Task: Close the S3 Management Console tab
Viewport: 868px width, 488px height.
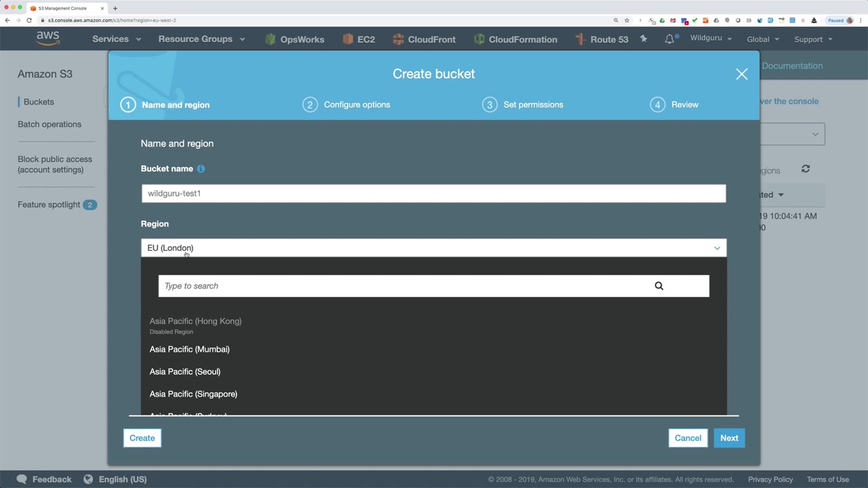Action: (102, 8)
